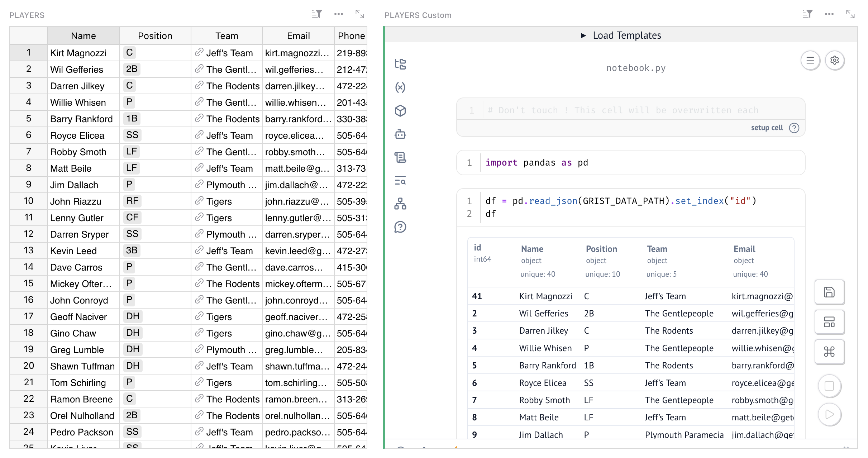Open sort and filter for PLAYERS Custom
The width and height of the screenshot is (868, 458).
(807, 14)
